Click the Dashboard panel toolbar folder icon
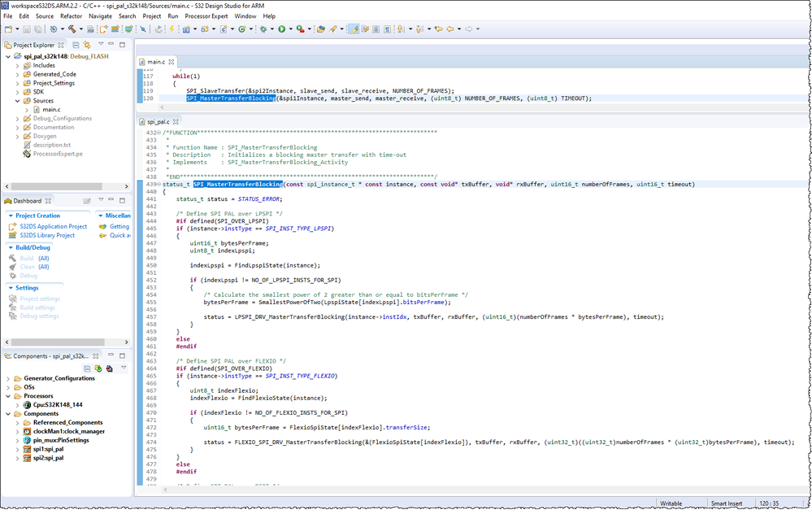Screen dimensions: 812x510 tap(87, 201)
